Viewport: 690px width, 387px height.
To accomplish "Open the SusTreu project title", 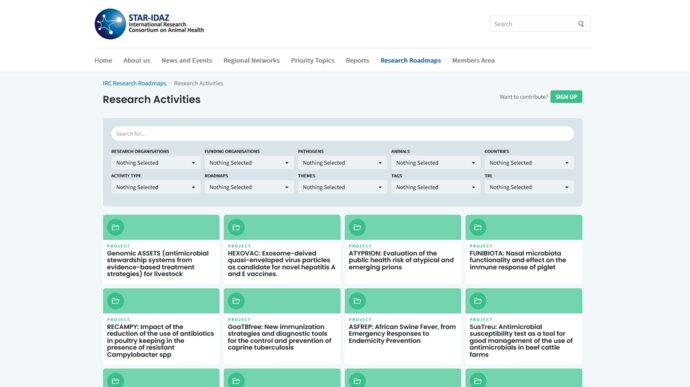I will point(521,341).
